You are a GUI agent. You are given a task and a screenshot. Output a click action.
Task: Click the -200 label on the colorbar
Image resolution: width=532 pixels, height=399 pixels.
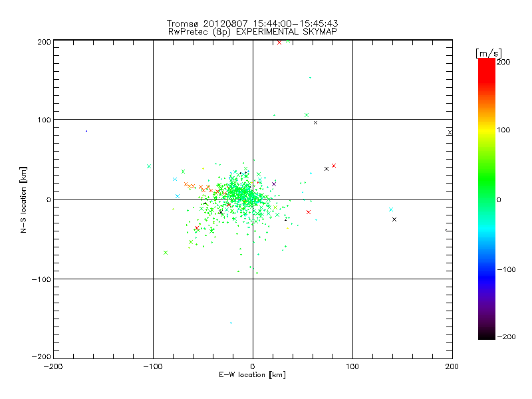click(x=506, y=336)
